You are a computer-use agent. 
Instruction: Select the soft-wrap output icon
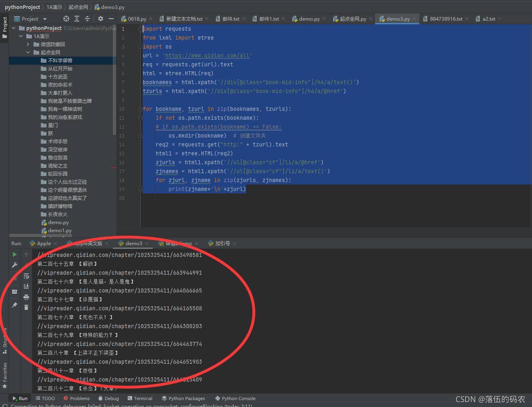coord(26,276)
